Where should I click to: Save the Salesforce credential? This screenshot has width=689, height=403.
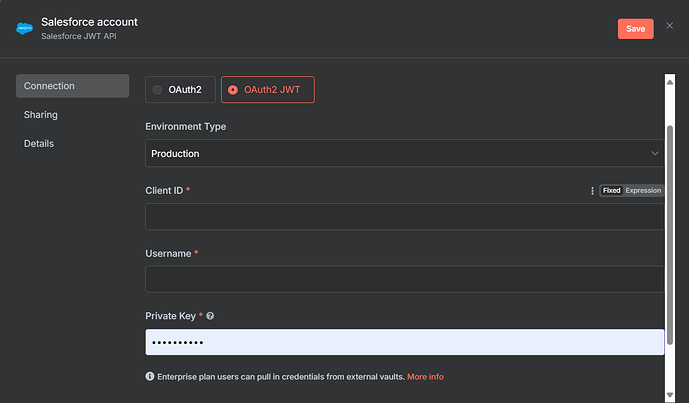tap(635, 29)
